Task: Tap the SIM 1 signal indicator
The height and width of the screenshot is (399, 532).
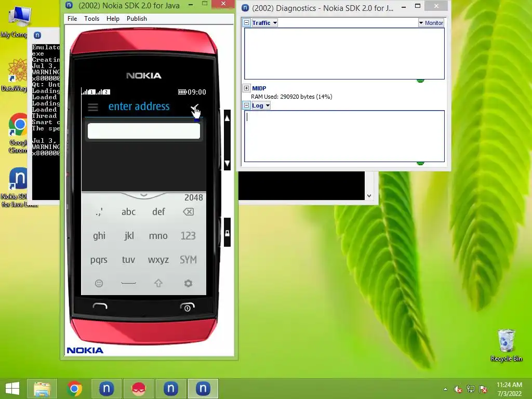Action: click(88, 92)
